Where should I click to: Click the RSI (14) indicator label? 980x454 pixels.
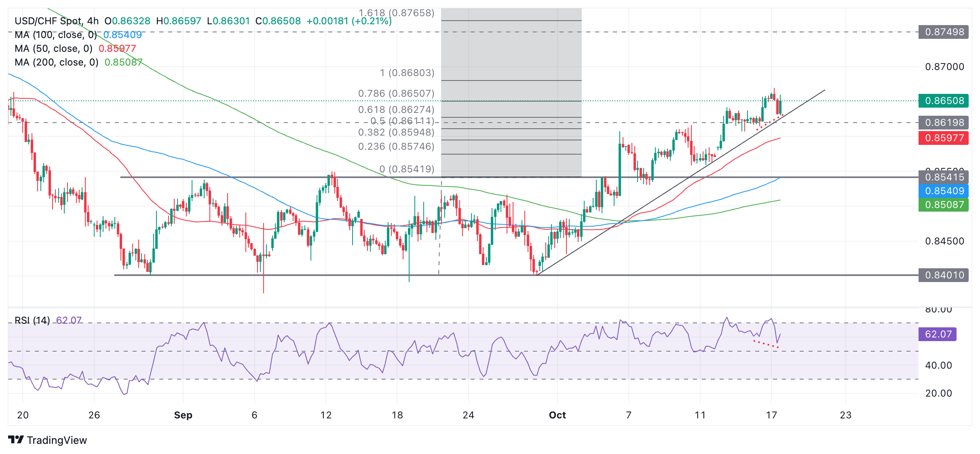pos(32,320)
